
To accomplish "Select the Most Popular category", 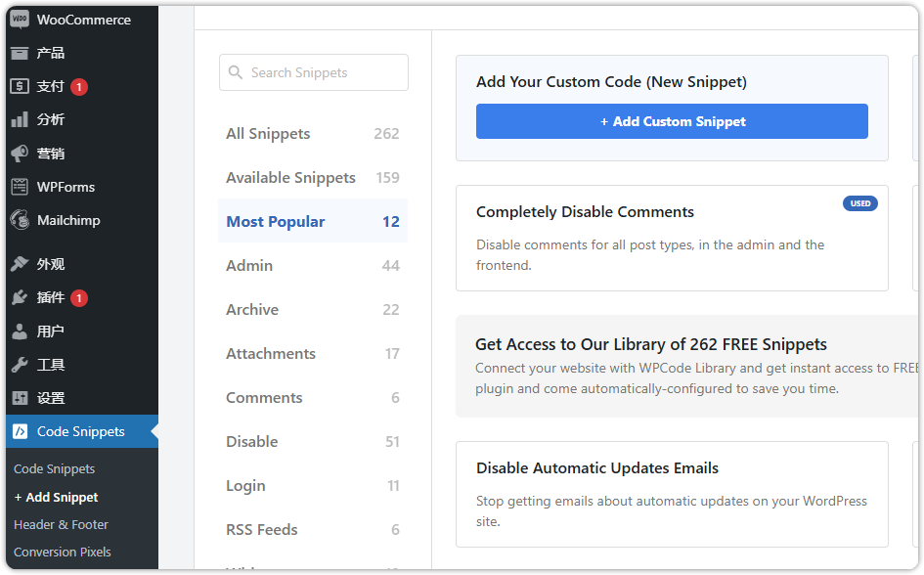I will click(313, 222).
